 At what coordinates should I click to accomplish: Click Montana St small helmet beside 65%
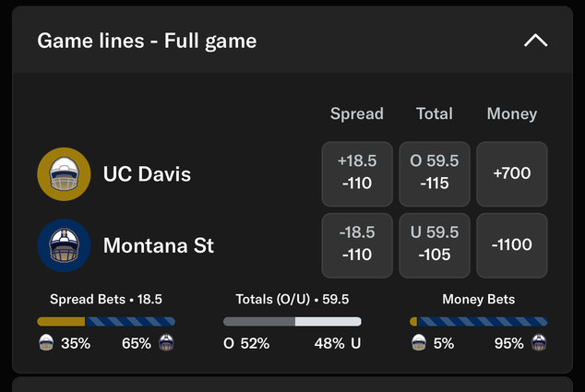coord(166,343)
